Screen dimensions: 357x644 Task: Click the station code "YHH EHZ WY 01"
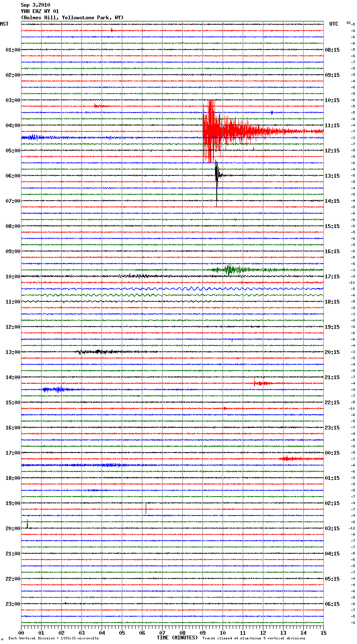pos(40,11)
